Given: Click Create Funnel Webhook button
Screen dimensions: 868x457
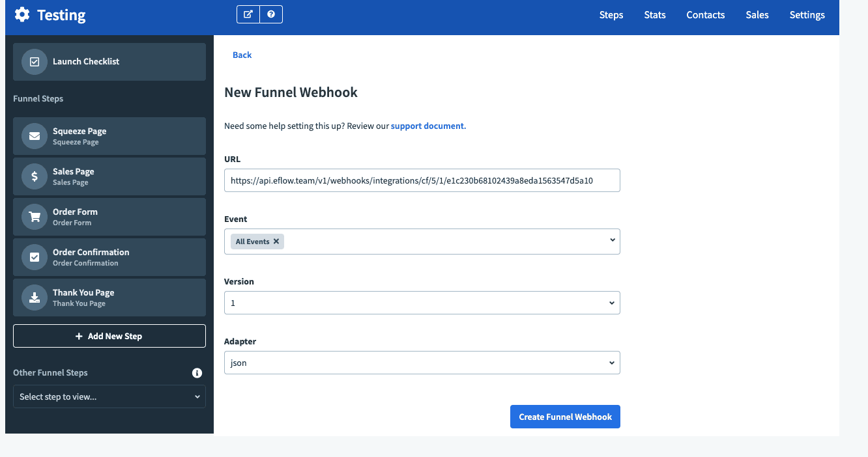Looking at the screenshot, I should (565, 417).
